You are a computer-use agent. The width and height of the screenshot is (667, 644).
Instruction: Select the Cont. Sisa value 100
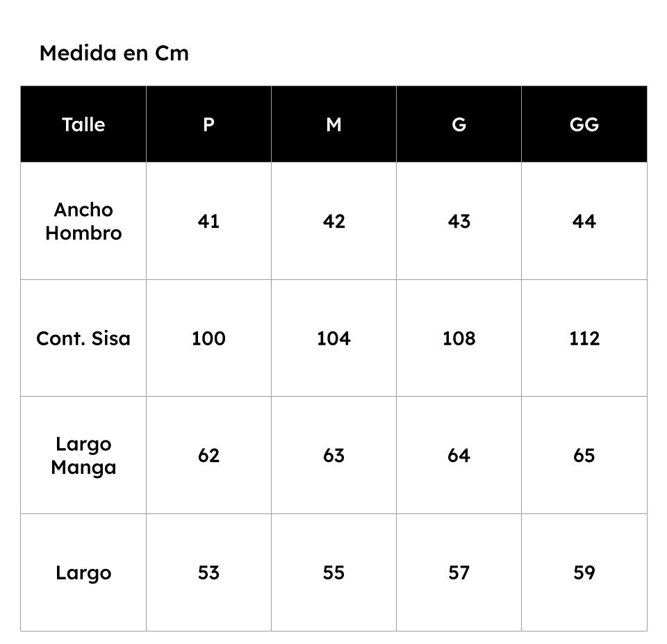[x=208, y=338]
